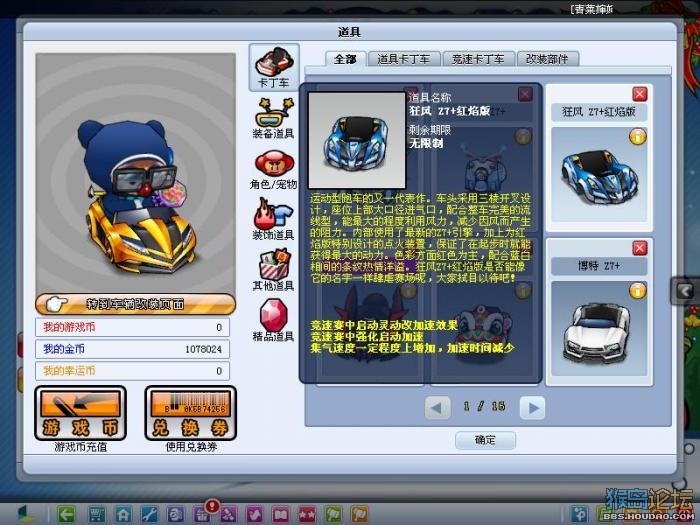Image resolution: width=700 pixels, height=525 pixels.
Task: Click the green flag icon in toolbar
Action: click(333, 514)
